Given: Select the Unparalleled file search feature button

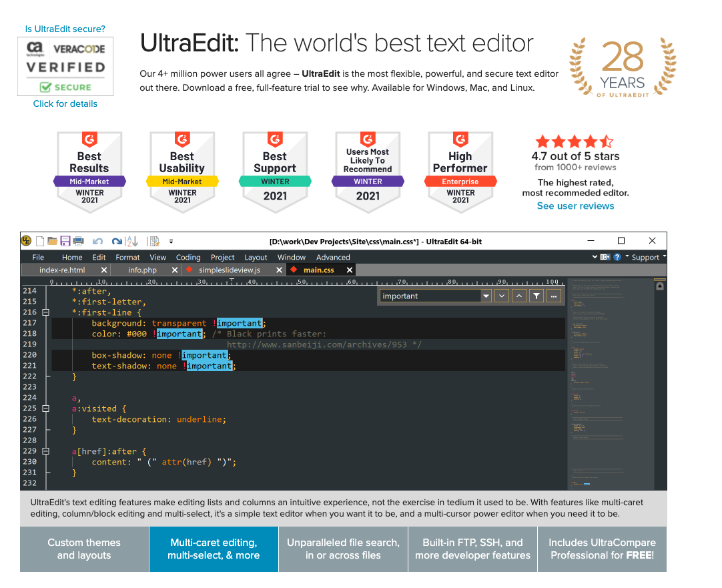Looking at the screenshot, I should coord(343,549).
